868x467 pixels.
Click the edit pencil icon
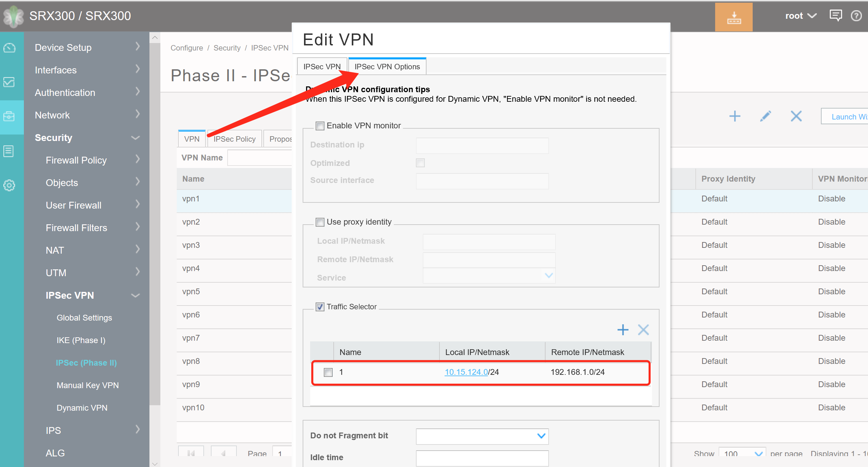point(765,116)
